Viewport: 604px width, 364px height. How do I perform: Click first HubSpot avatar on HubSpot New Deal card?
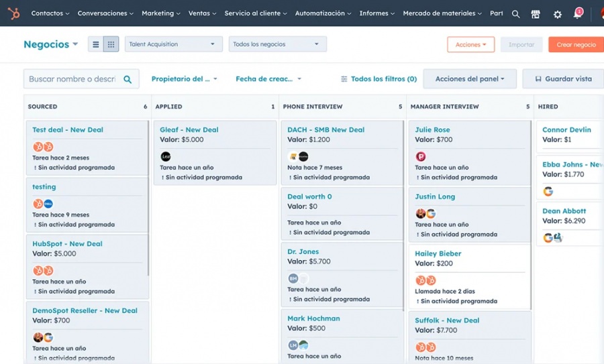(x=38, y=271)
